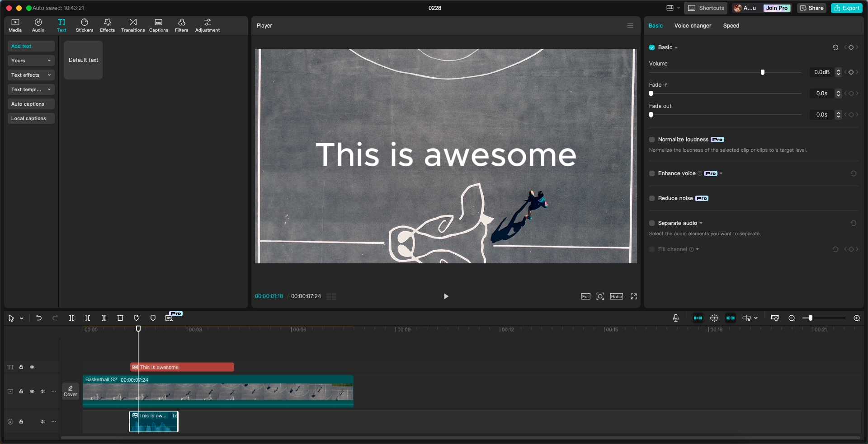Select Auto captions option
Image resolution: width=868 pixels, height=444 pixels.
pyautogui.click(x=31, y=104)
